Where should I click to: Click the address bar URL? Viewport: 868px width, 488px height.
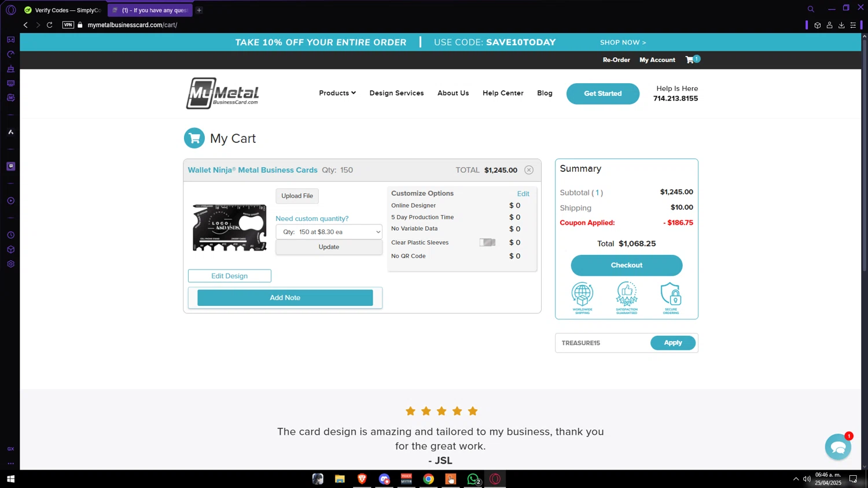click(133, 25)
